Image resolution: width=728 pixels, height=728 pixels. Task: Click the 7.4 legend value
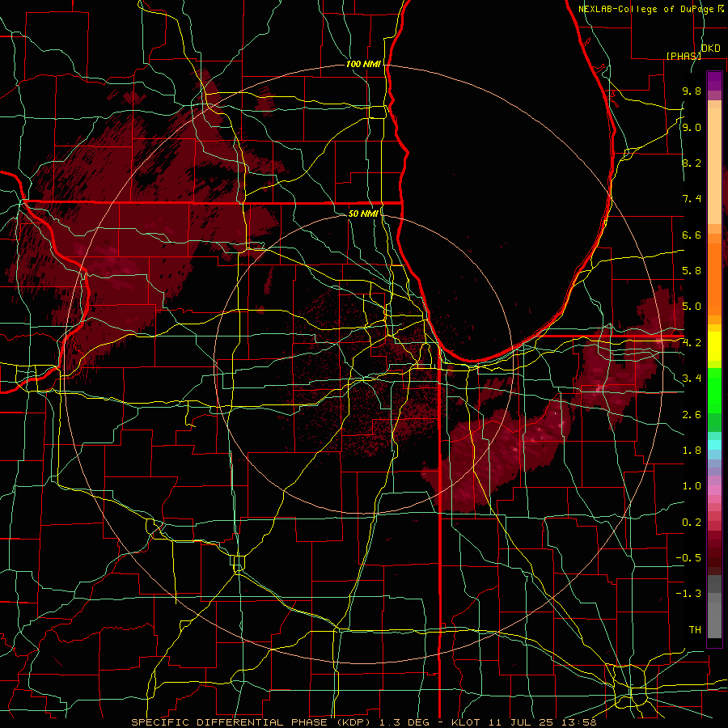tap(692, 199)
